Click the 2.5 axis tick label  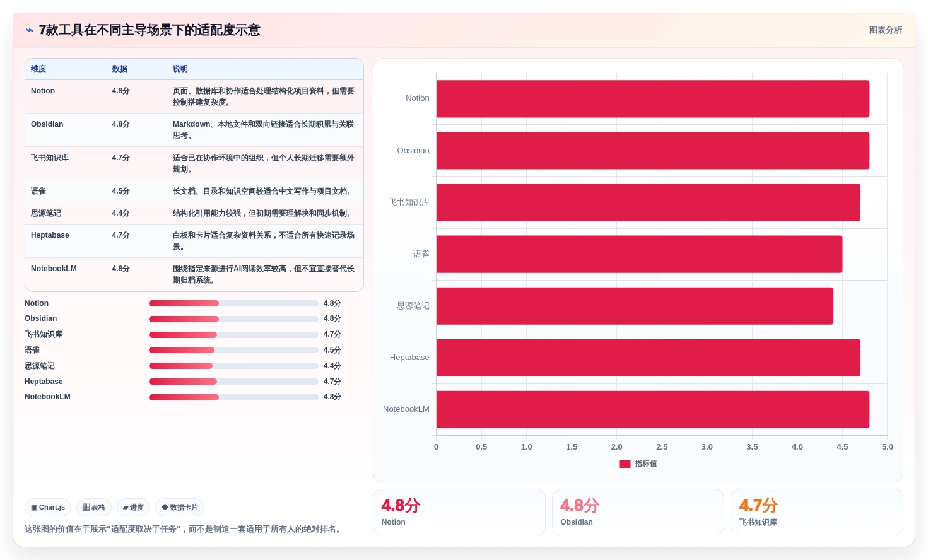tap(662, 447)
